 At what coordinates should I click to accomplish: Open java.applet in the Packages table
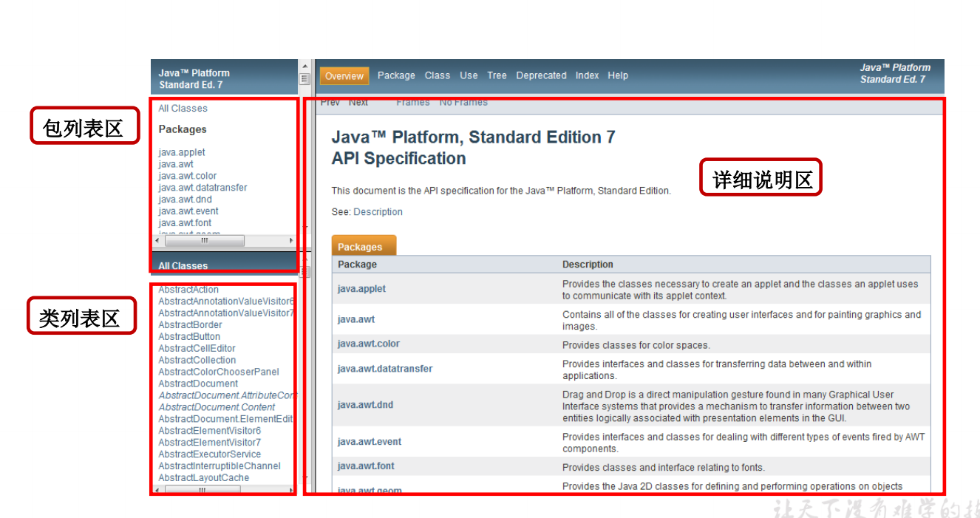pos(361,289)
